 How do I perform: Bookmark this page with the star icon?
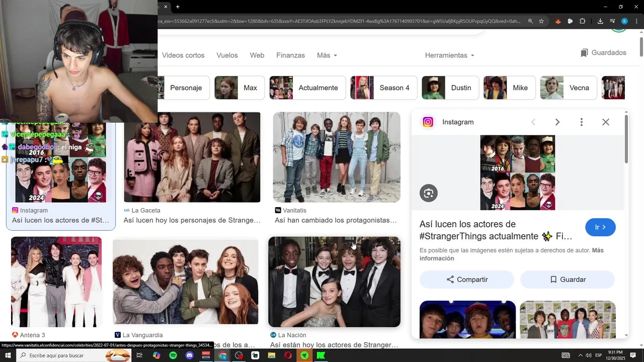pos(541,21)
